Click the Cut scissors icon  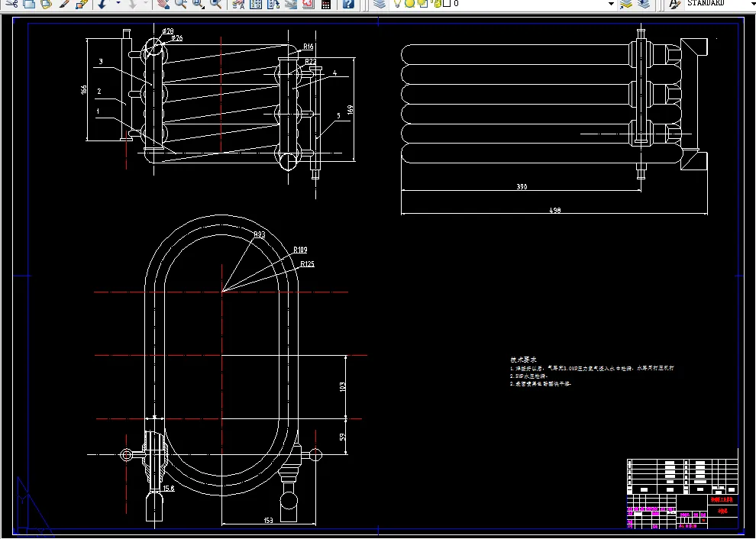[11, 3]
